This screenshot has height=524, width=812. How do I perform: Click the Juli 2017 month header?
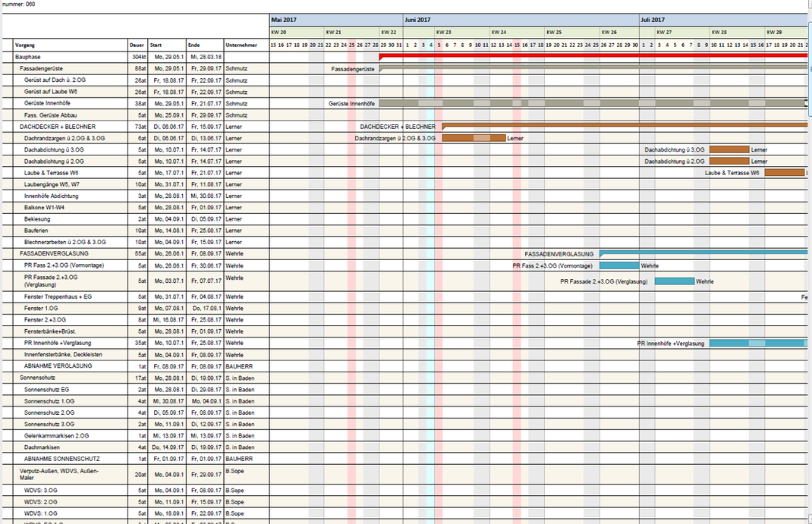pyautogui.click(x=653, y=20)
